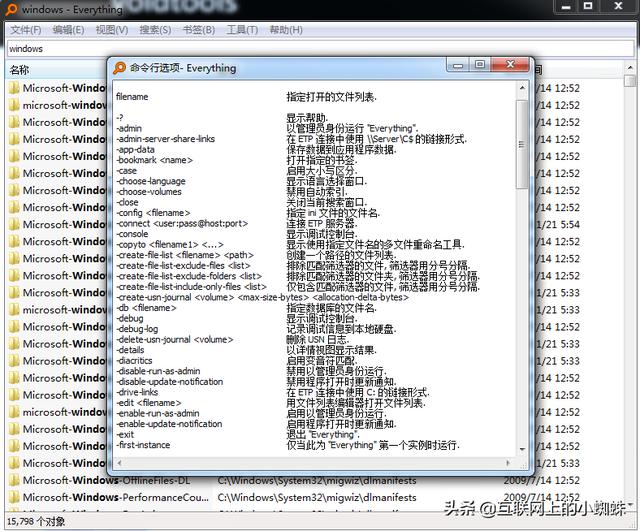This screenshot has height=531, width=640.
Task: Click the '-diacritics' option text
Action: [x=134, y=360]
